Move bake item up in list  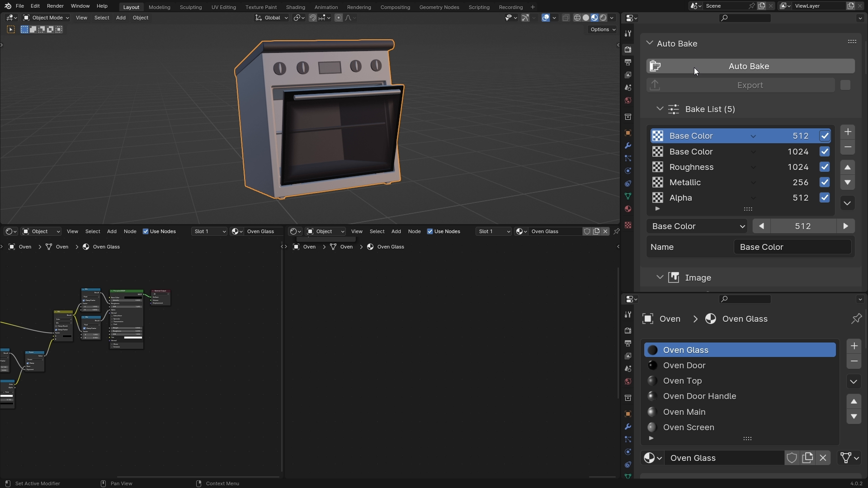coord(848,167)
